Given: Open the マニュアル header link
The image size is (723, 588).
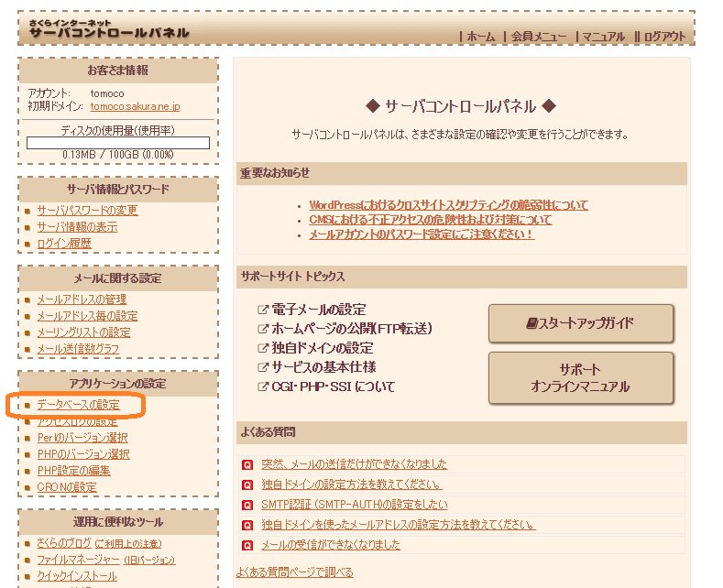Looking at the screenshot, I should pos(604,37).
